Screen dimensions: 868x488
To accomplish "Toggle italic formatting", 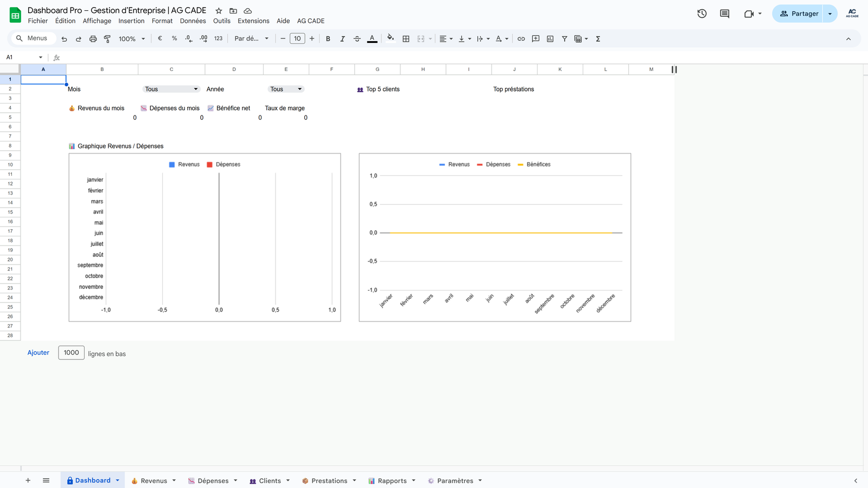I will [x=342, y=38].
